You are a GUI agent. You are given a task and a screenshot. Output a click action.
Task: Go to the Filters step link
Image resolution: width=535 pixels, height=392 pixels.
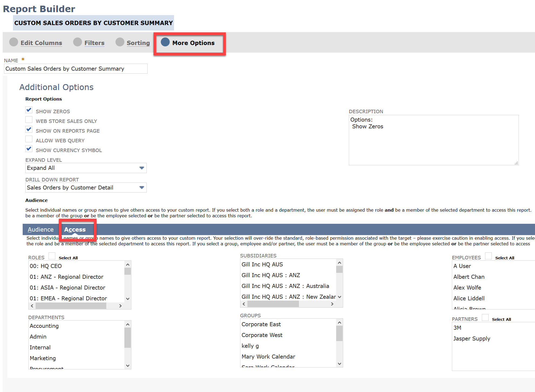94,43
